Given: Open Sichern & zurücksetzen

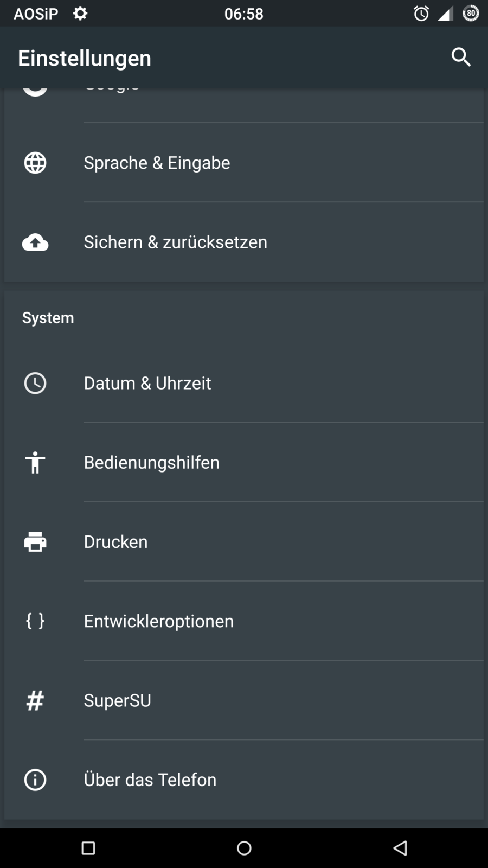Looking at the screenshot, I should [175, 242].
